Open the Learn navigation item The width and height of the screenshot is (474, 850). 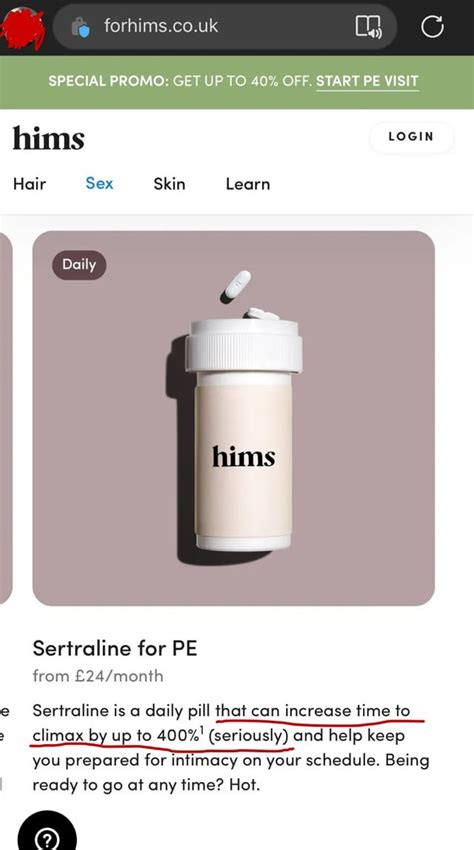coord(248,184)
